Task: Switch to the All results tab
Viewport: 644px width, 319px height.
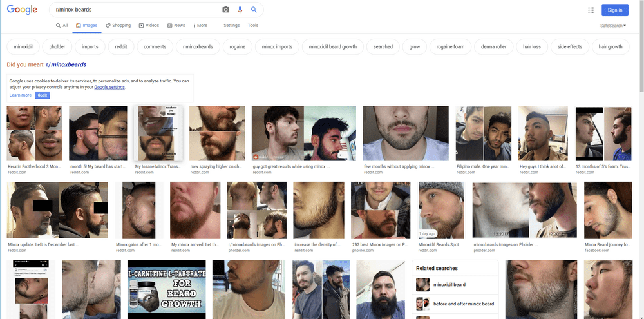Action: click(x=62, y=26)
